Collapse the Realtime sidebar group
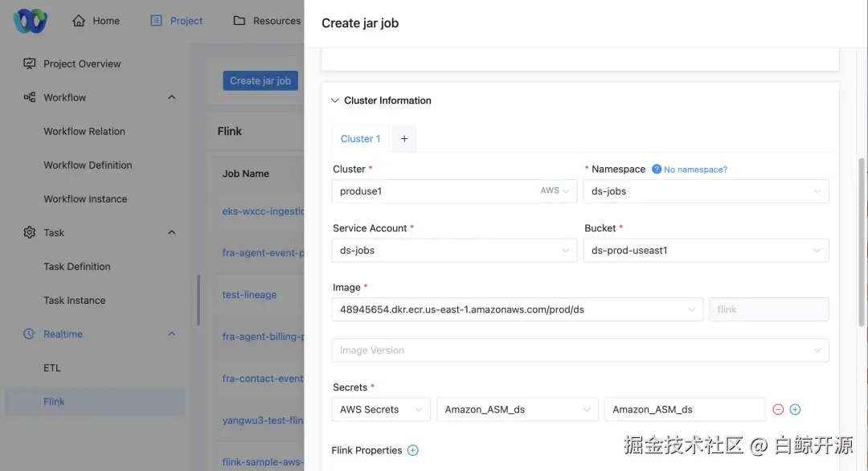868x471 pixels. (172, 334)
